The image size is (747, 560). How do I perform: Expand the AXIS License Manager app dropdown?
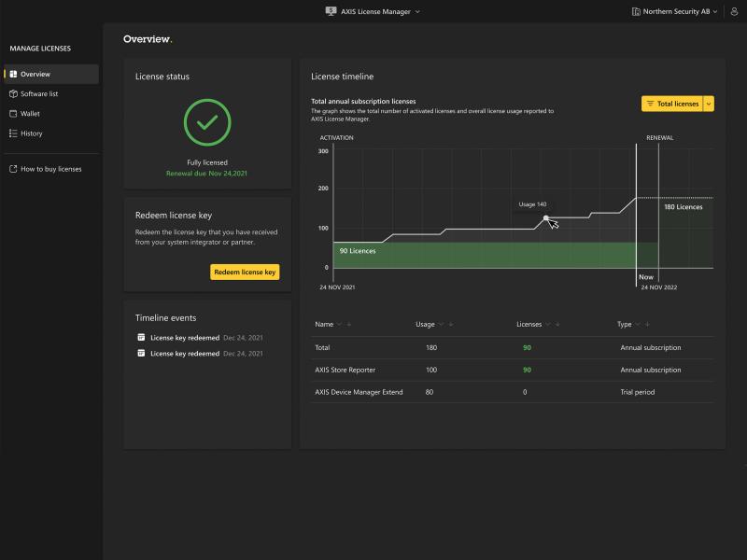click(x=417, y=11)
